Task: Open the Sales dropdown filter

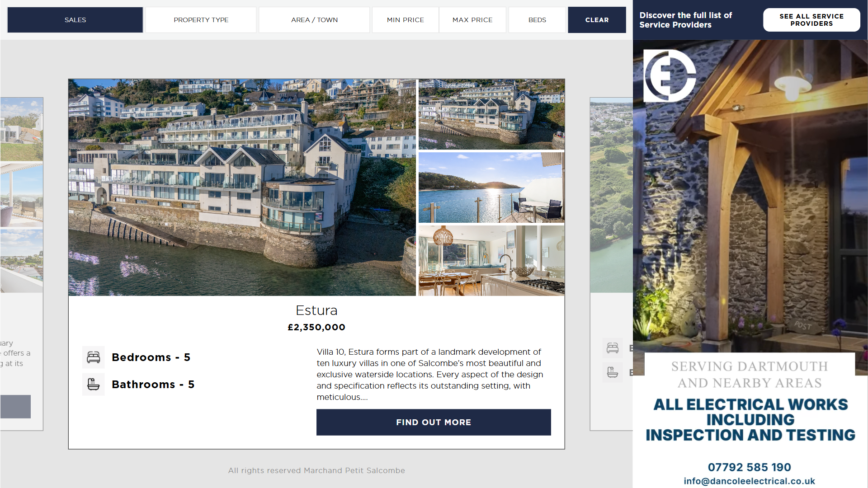Action: click(75, 20)
